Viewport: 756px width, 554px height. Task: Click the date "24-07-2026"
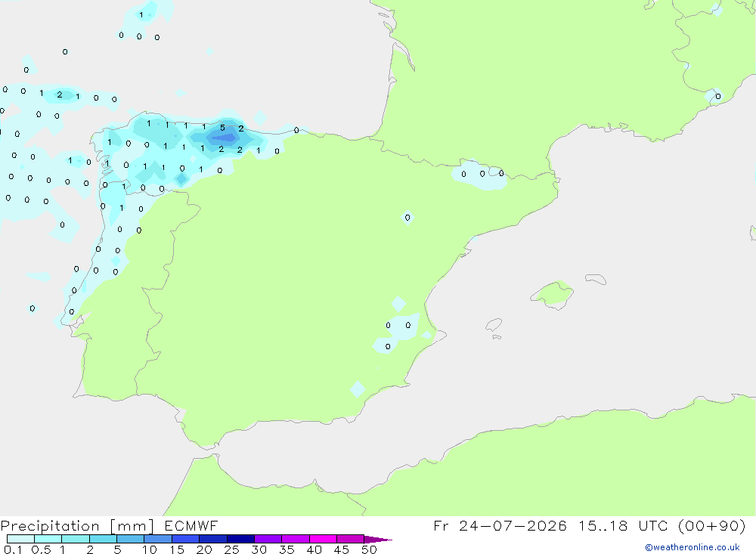point(513,525)
